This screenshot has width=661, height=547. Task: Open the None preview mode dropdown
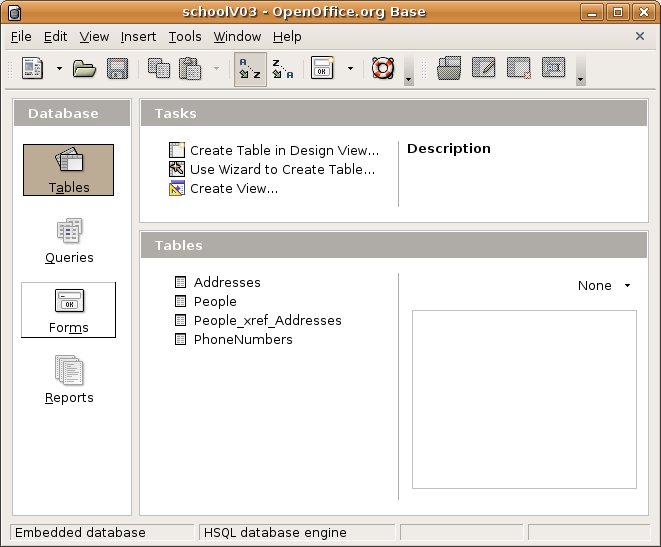(604, 286)
